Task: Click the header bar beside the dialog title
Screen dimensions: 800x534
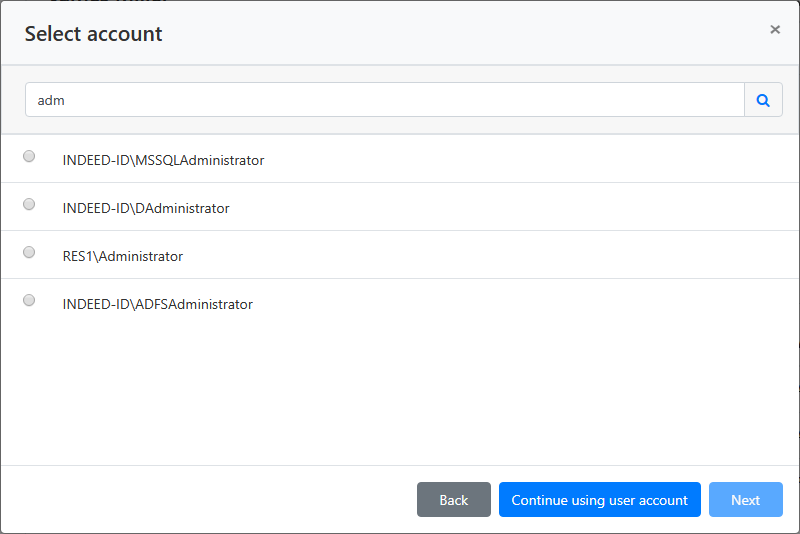Action: tap(450, 34)
